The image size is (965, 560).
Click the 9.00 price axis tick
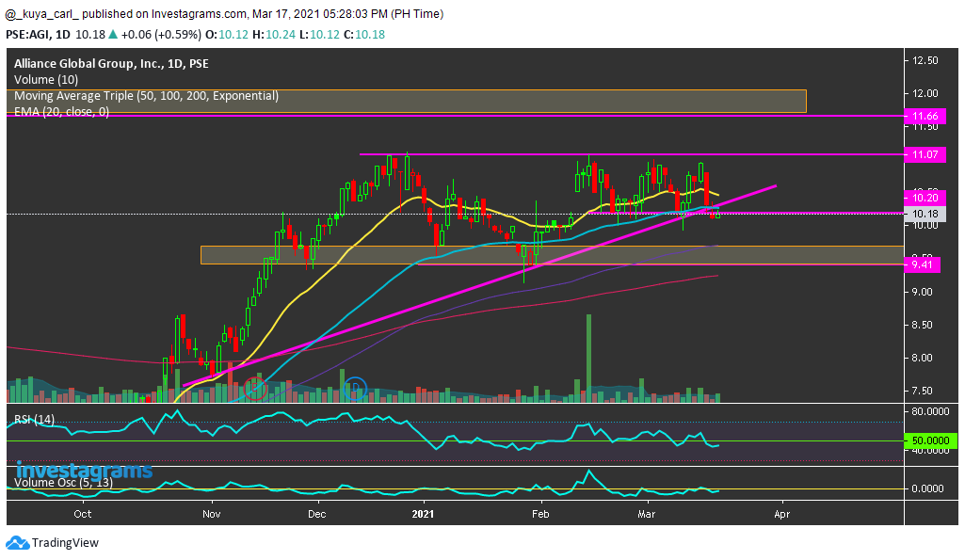click(x=923, y=292)
